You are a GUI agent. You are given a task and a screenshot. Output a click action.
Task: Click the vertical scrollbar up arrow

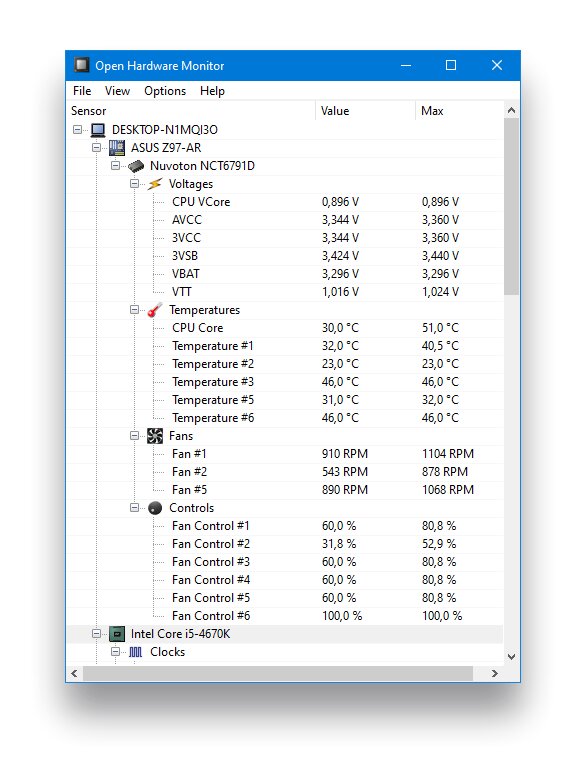pyautogui.click(x=512, y=110)
